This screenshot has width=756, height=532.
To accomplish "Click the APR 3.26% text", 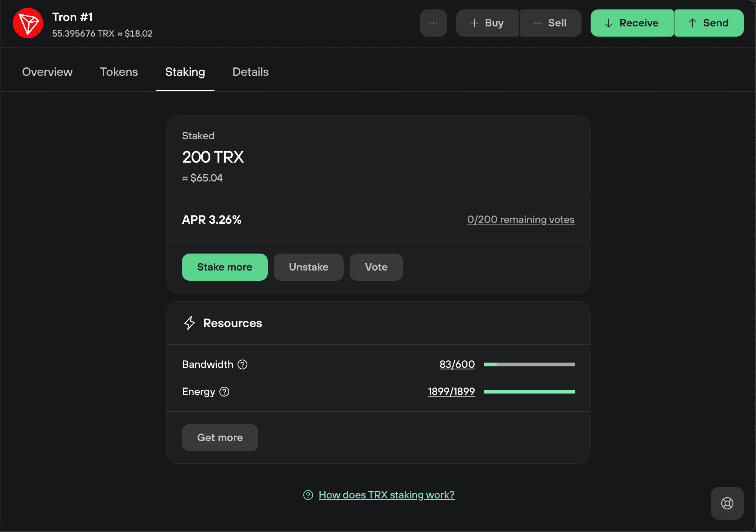I will click(x=211, y=220).
